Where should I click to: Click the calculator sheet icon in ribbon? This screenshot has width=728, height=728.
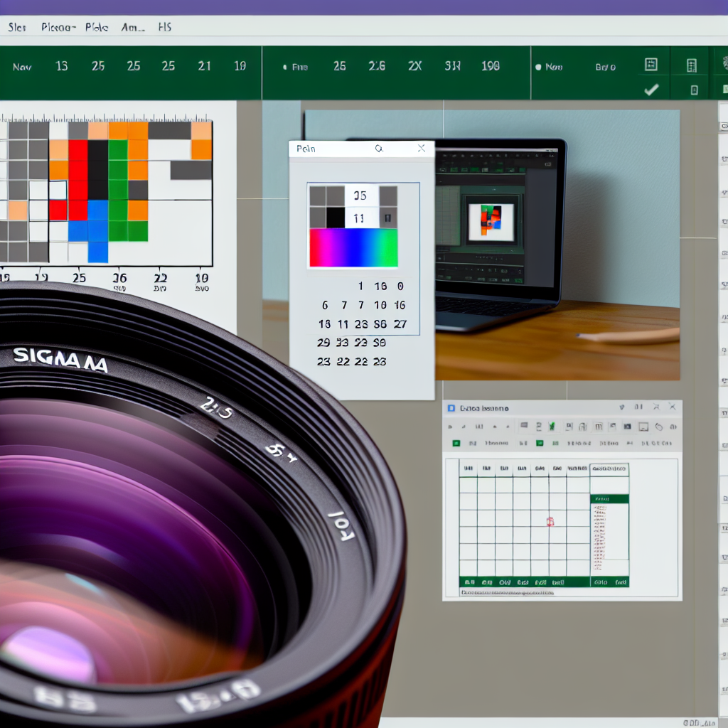coord(692,65)
